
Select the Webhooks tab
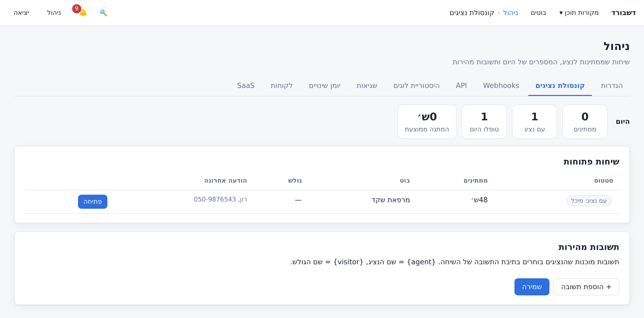point(501,86)
